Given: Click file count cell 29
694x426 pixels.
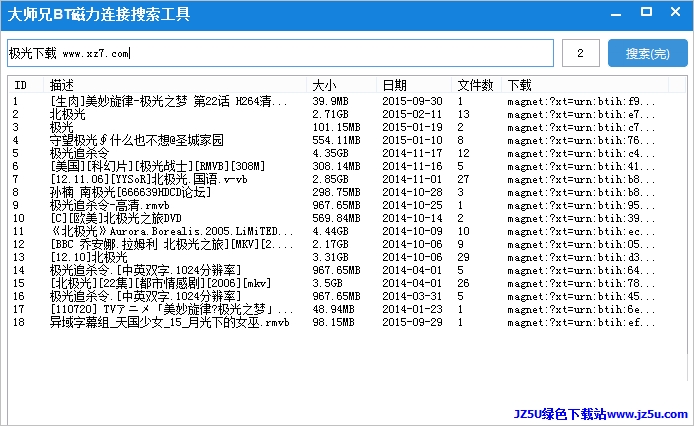Looking at the screenshot, I should tap(463, 257).
